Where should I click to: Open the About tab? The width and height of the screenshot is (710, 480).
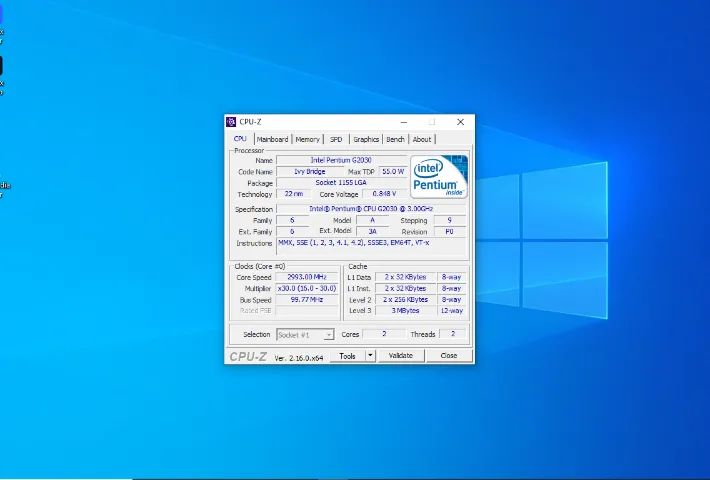[422, 139]
